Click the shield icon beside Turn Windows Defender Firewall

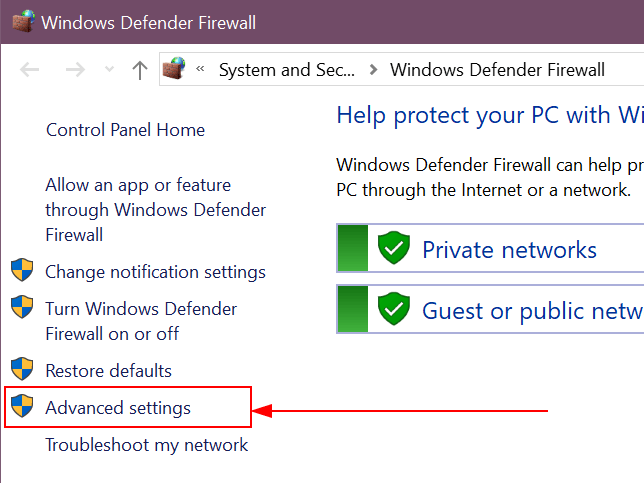tap(22, 308)
